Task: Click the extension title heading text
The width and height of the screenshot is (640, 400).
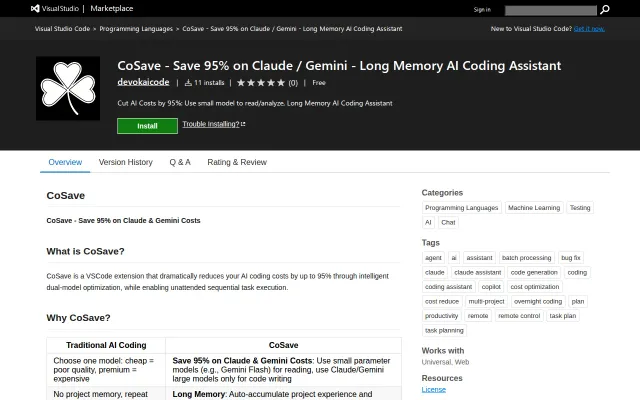Action: (x=339, y=66)
